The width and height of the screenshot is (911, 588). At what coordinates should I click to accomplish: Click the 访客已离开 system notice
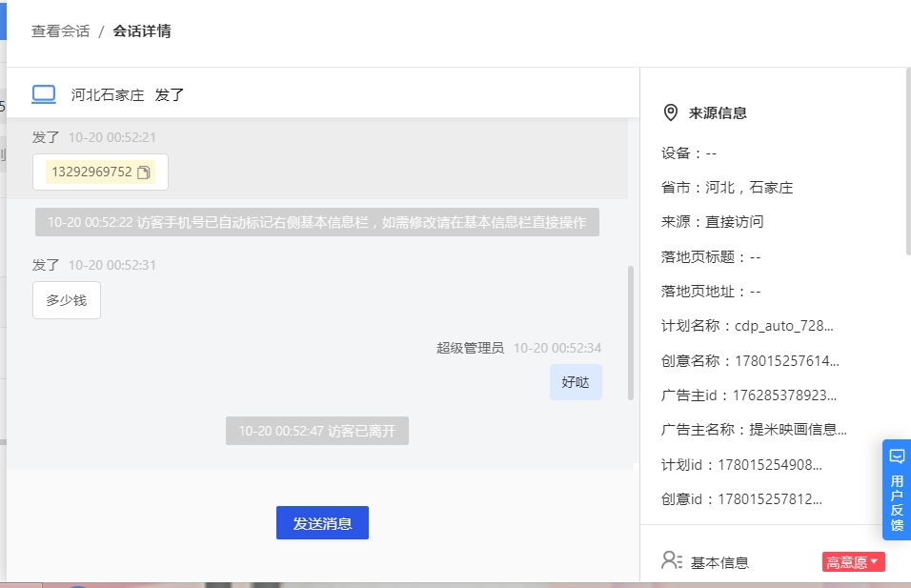(317, 431)
